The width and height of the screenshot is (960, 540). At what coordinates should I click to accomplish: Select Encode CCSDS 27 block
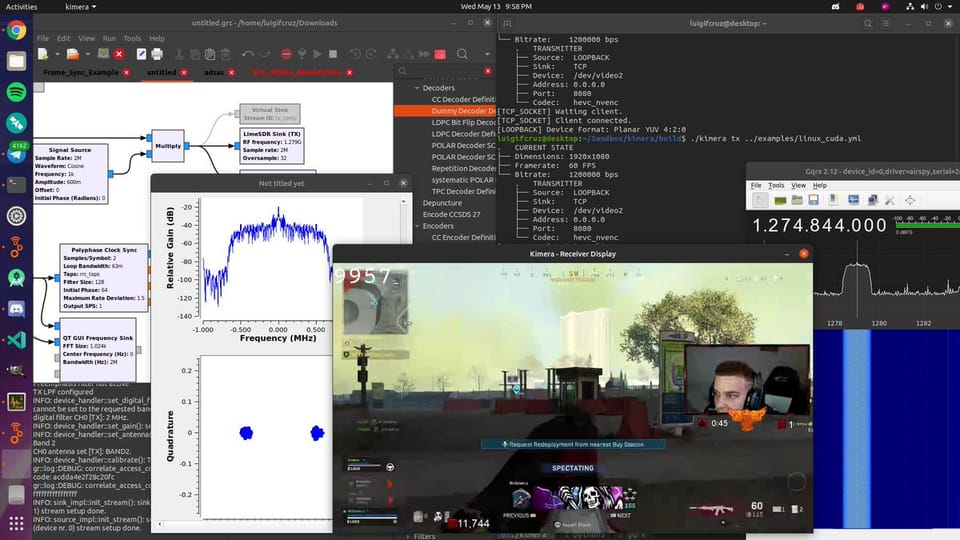[x=451, y=214]
